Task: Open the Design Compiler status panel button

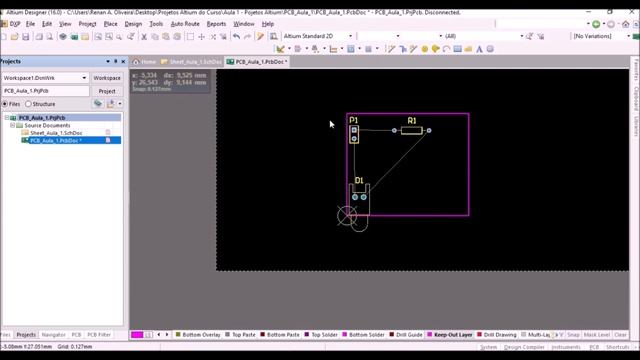Action: 524,347
